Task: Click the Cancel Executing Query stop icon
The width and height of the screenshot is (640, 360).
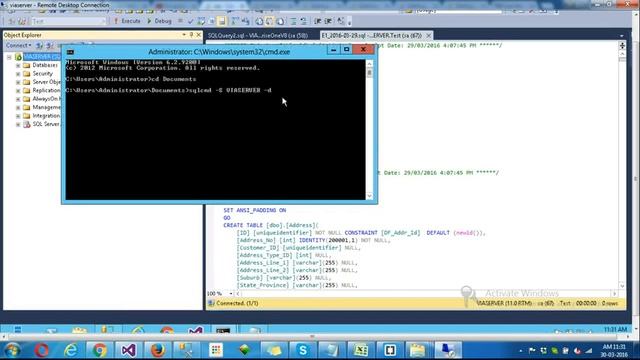Action: coord(180,21)
